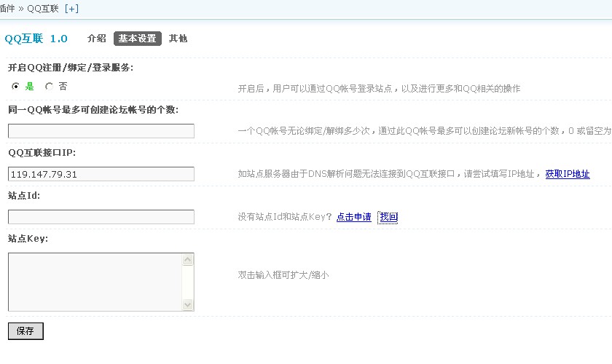
Task: Switch to the 其他 tab
Action: (x=178, y=39)
